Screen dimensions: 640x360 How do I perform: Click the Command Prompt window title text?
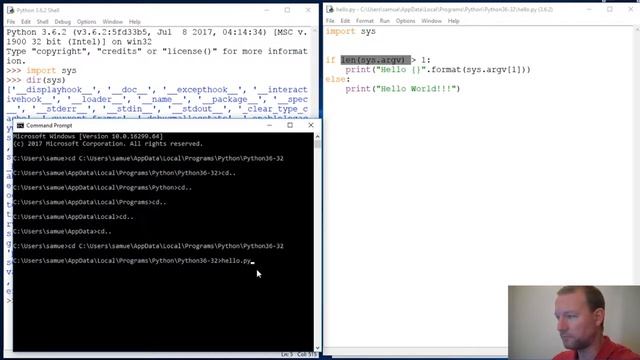pyautogui.click(x=49, y=125)
